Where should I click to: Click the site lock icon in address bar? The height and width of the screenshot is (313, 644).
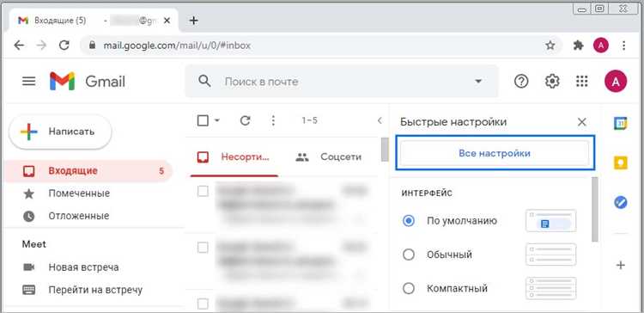[92, 46]
